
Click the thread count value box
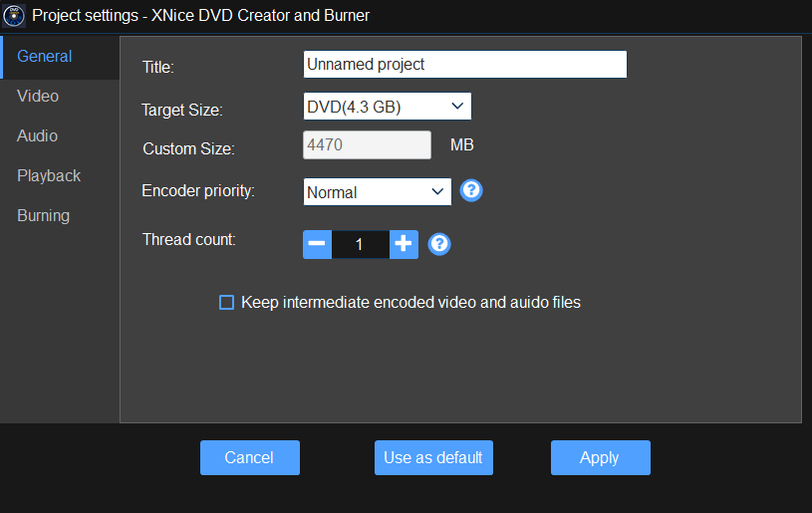[x=360, y=244]
